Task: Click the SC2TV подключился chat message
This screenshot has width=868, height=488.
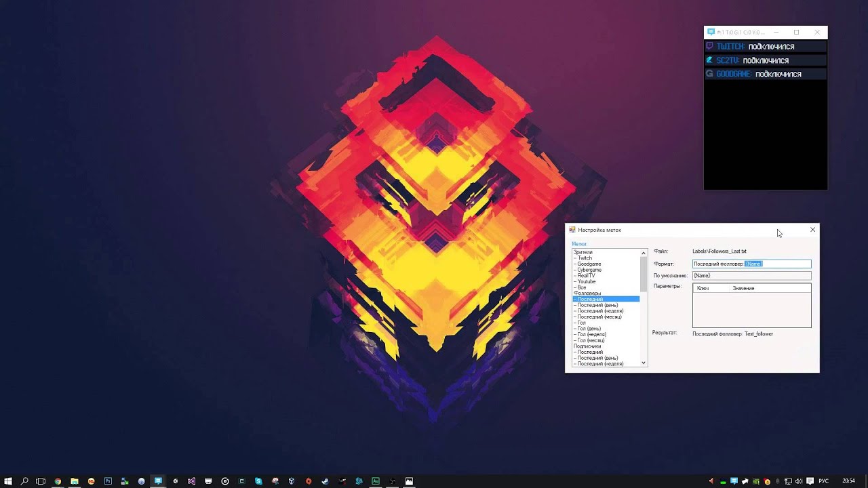Action: tap(766, 60)
